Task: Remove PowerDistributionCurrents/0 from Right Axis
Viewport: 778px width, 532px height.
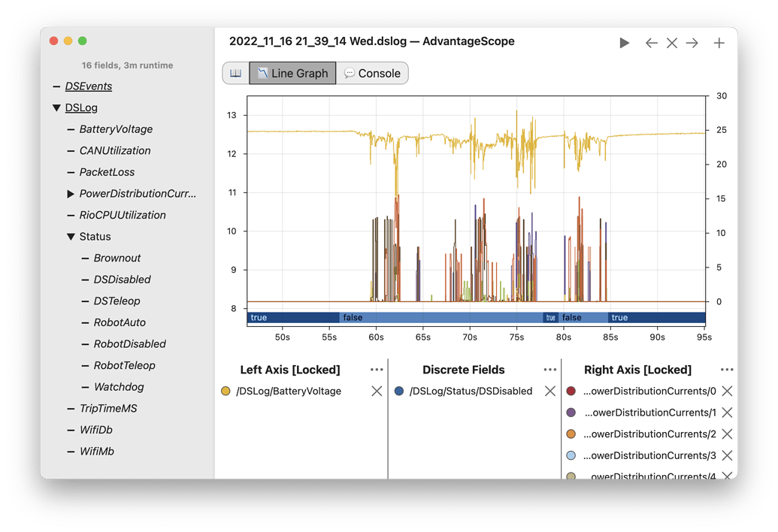Action: (726, 391)
